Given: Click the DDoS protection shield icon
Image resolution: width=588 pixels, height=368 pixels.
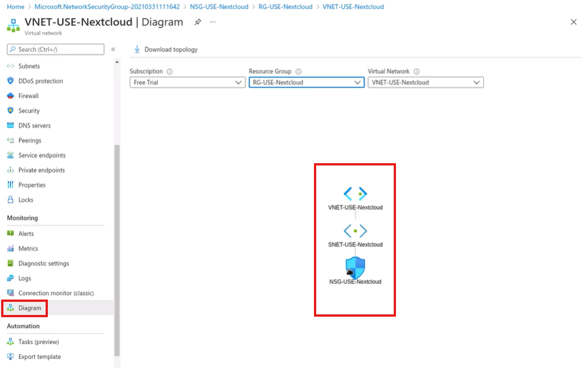Looking at the screenshot, I should 10,81.
